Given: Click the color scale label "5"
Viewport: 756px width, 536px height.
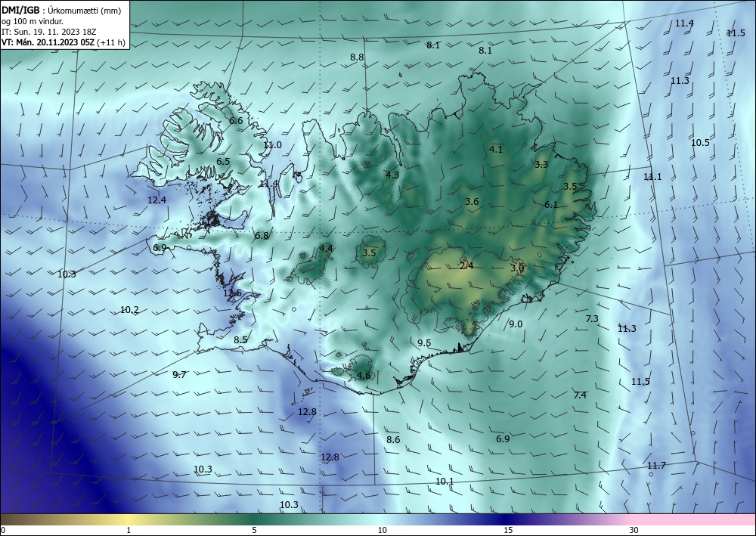Looking at the screenshot, I should point(254,531).
